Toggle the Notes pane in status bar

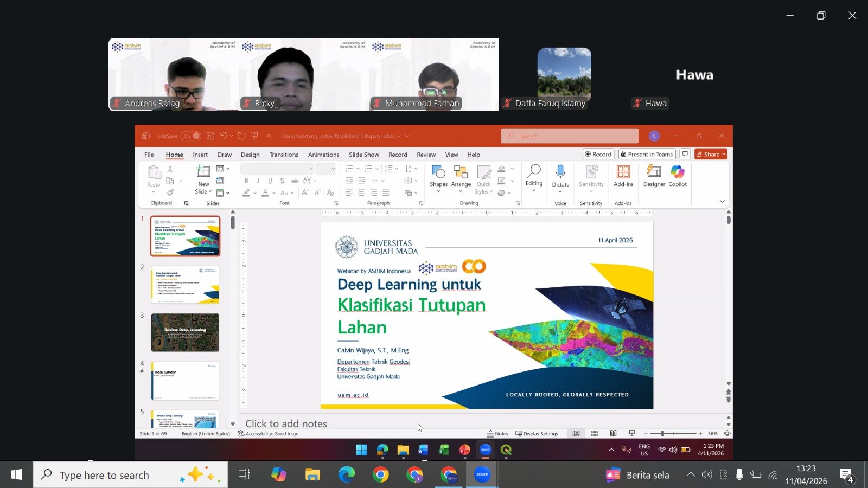pyautogui.click(x=497, y=433)
